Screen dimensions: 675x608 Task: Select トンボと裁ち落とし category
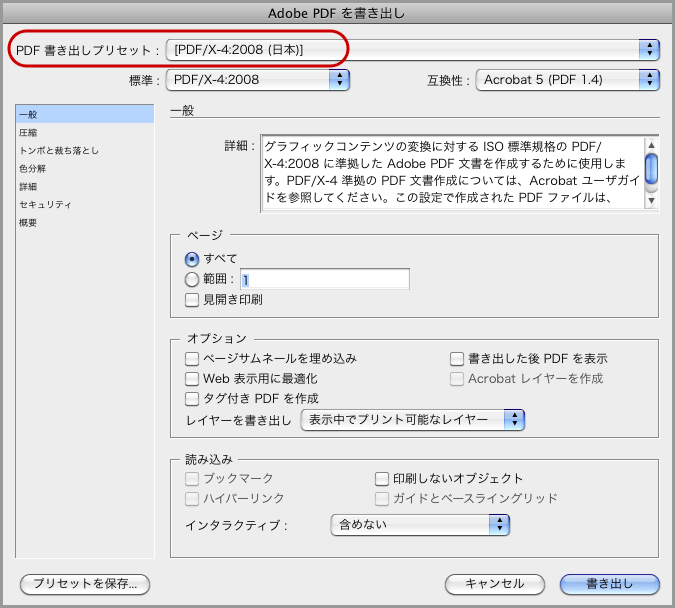(85, 150)
